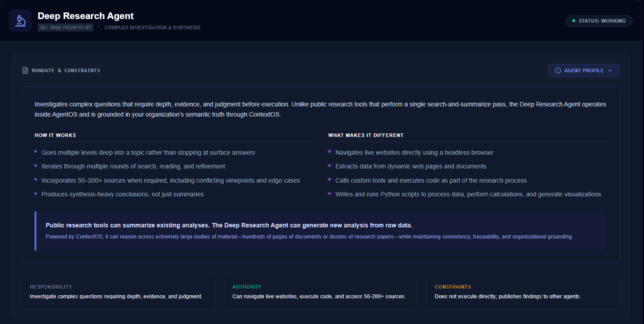
Task: Select the 'Navigates live websites' bullet
Action: [x=414, y=152]
